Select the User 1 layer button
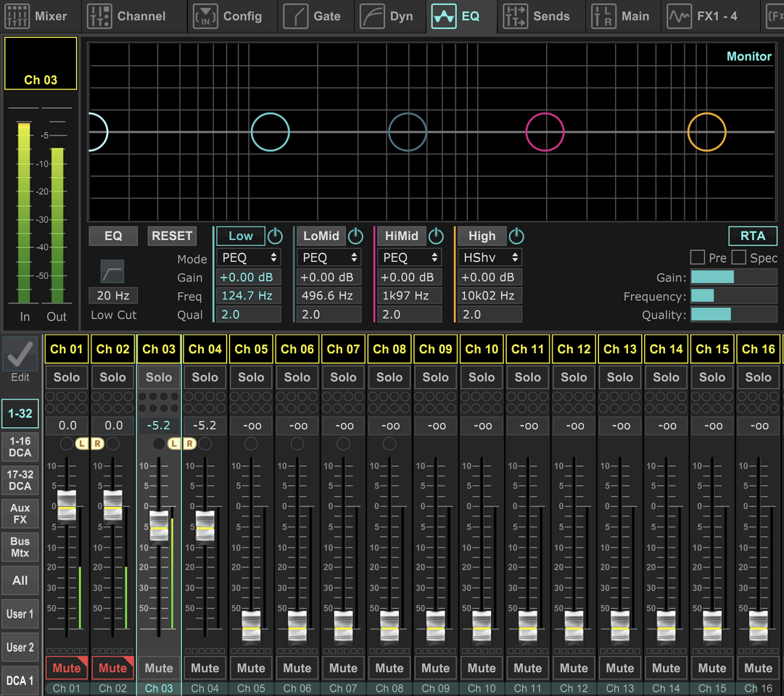 click(20, 614)
